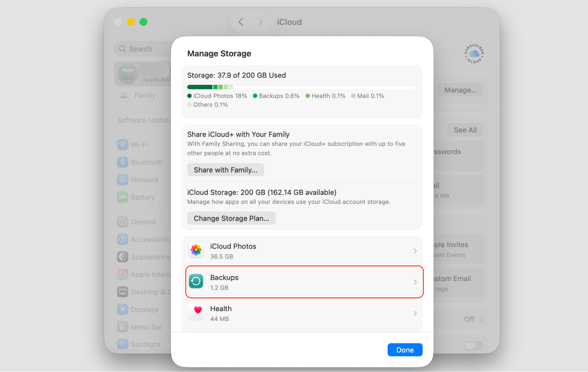Viewport: 588px width, 372px height.
Task: Open the Off setting chevron in iCloud window
Action: coord(482,319)
